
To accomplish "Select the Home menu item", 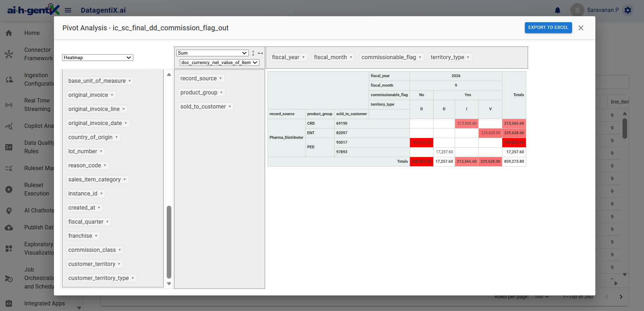I will coord(32,33).
